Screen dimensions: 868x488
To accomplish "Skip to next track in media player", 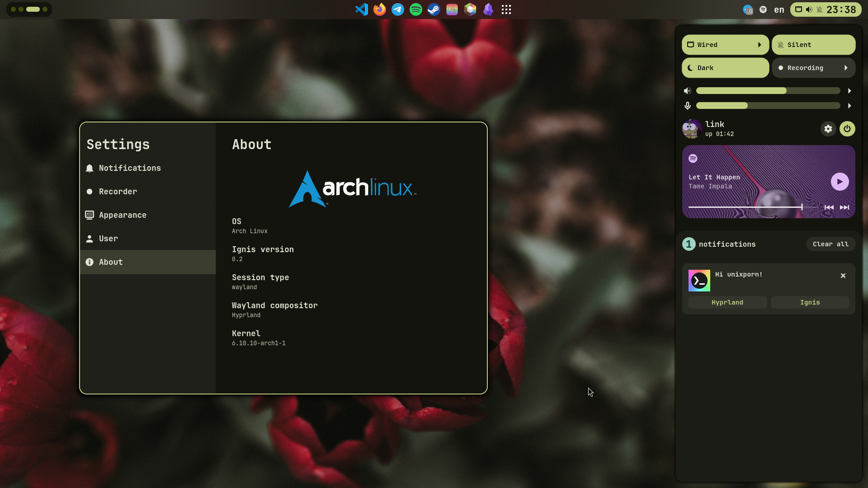I will point(844,207).
